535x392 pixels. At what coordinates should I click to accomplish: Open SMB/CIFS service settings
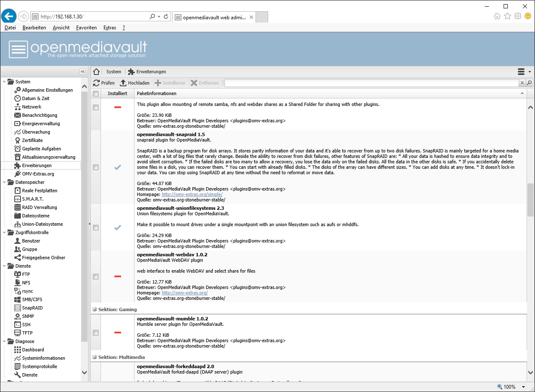pos(32,299)
